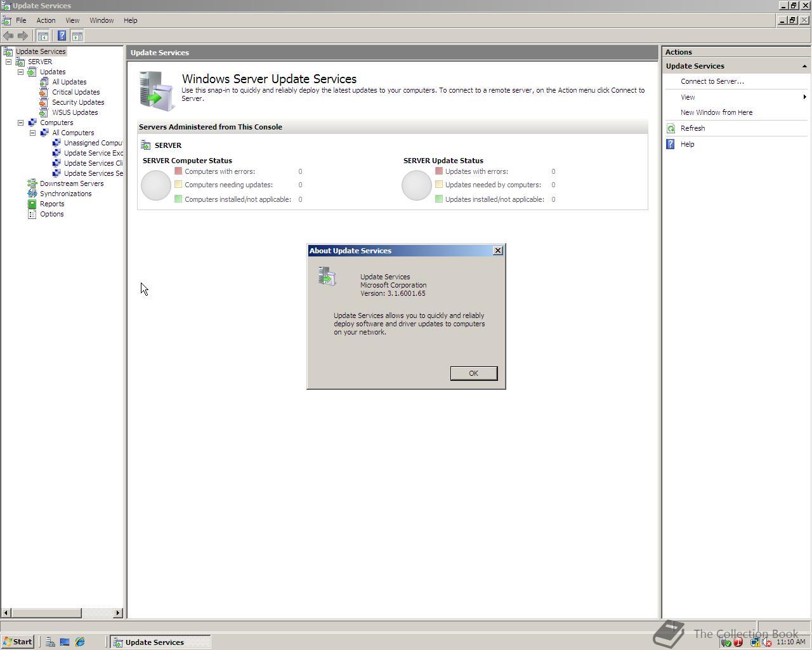Click Connect to Server in Actions pane

click(712, 81)
